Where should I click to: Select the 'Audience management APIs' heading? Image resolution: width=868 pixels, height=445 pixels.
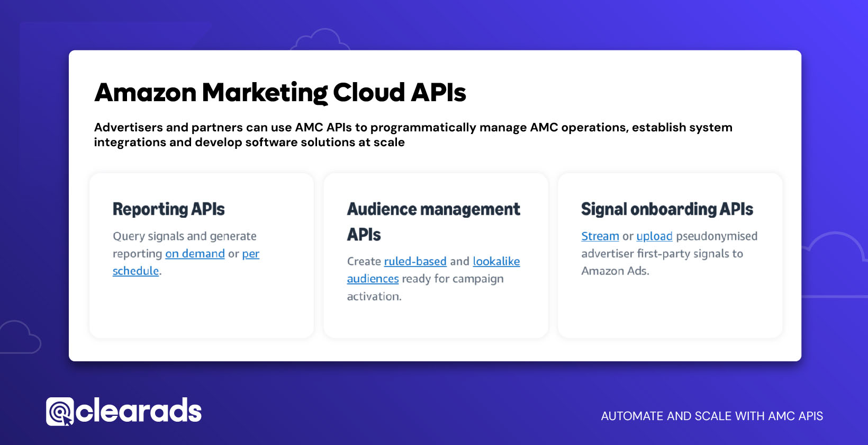click(x=433, y=221)
